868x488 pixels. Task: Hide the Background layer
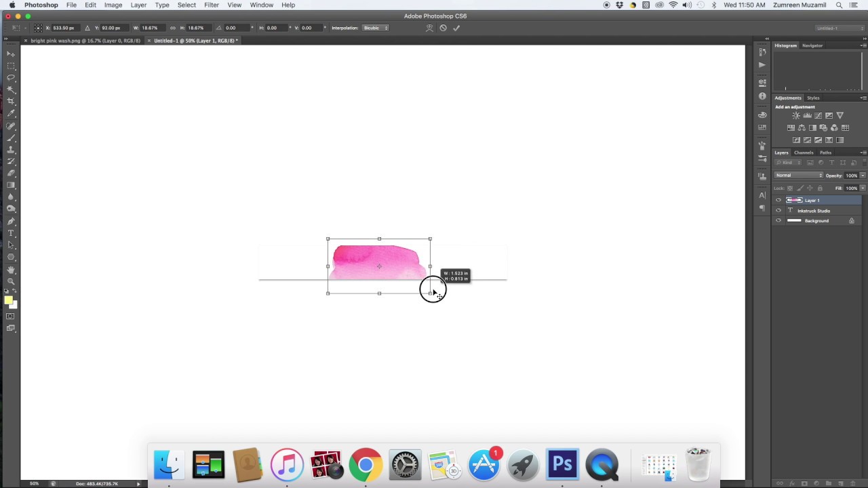click(778, 220)
